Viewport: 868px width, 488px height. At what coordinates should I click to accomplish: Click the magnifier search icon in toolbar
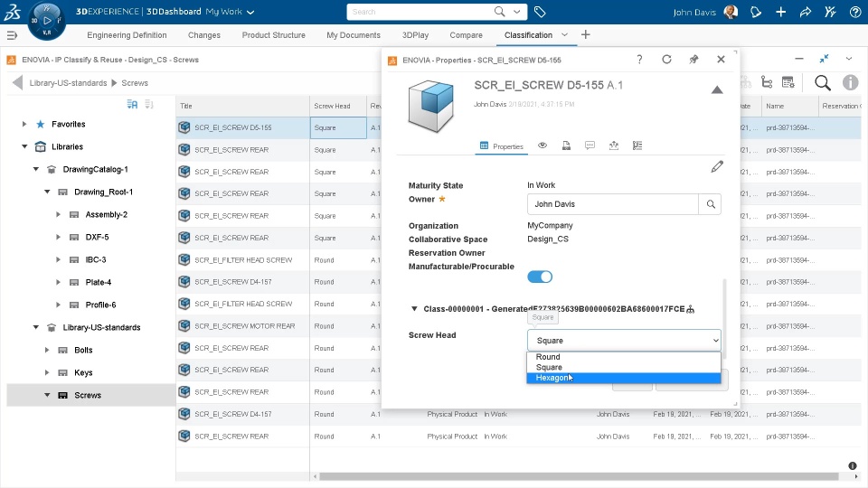coord(822,82)
